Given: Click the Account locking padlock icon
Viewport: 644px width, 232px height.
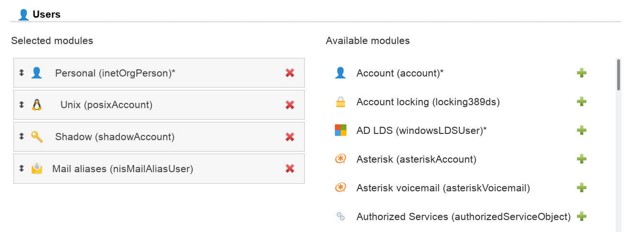Looking at the screenshot, I should point(340,102).
